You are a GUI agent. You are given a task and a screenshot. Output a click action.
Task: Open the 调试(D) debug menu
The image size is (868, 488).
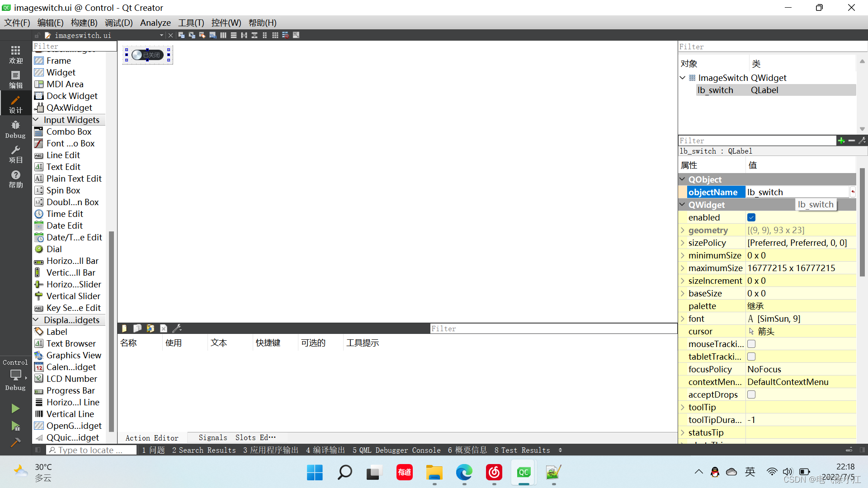[118, 23]
